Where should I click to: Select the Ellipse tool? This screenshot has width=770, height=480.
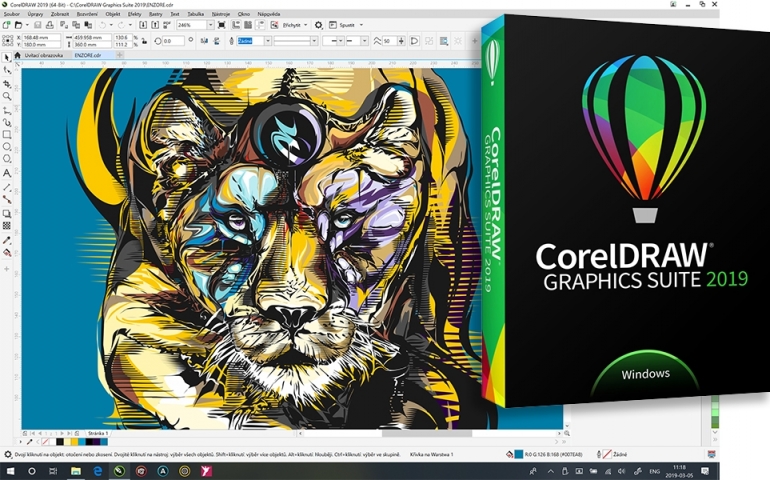click(7, 146)
